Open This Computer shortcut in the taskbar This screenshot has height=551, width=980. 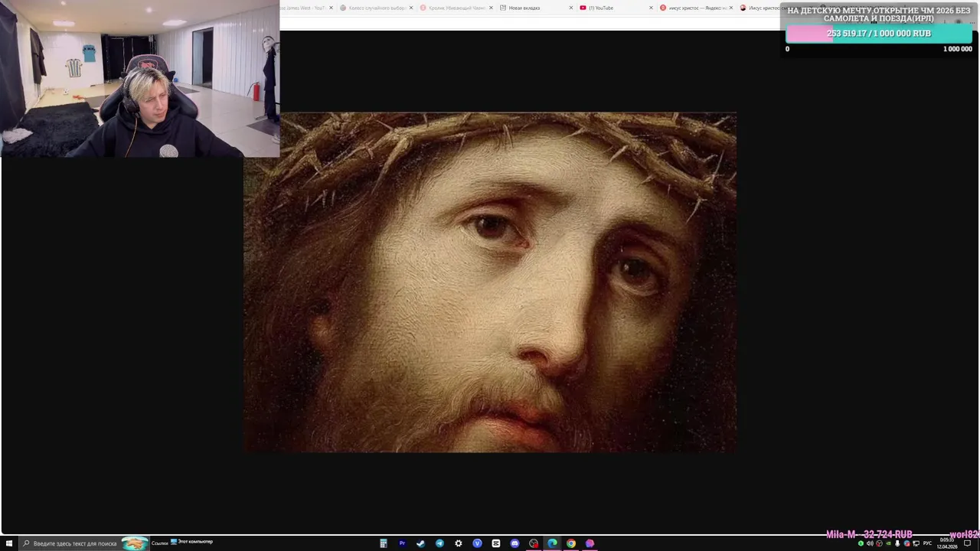point(191,542)
